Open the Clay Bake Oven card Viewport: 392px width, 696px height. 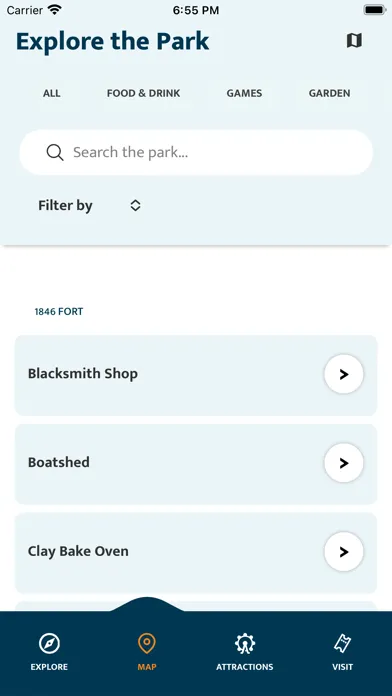pyautogui.click(x=196, y=553)
